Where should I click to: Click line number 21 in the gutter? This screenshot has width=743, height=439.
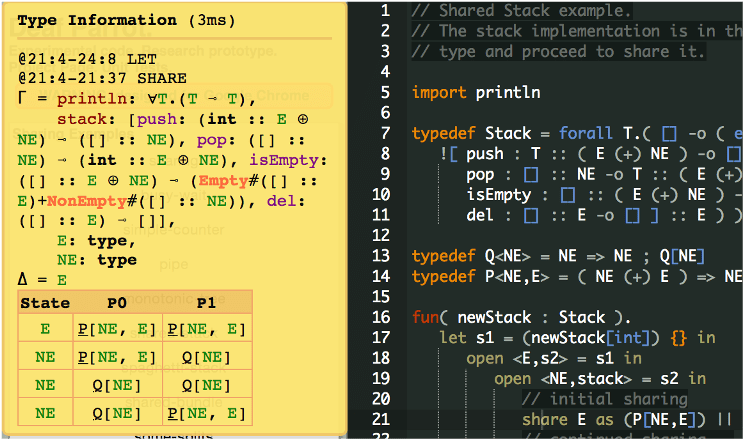pos(380,419)
